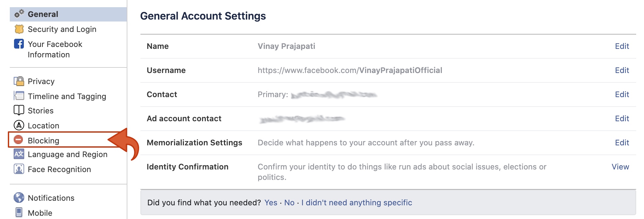Select the Face Recognition icon
Screen dimensions: 644x219
tap(19, 169)
